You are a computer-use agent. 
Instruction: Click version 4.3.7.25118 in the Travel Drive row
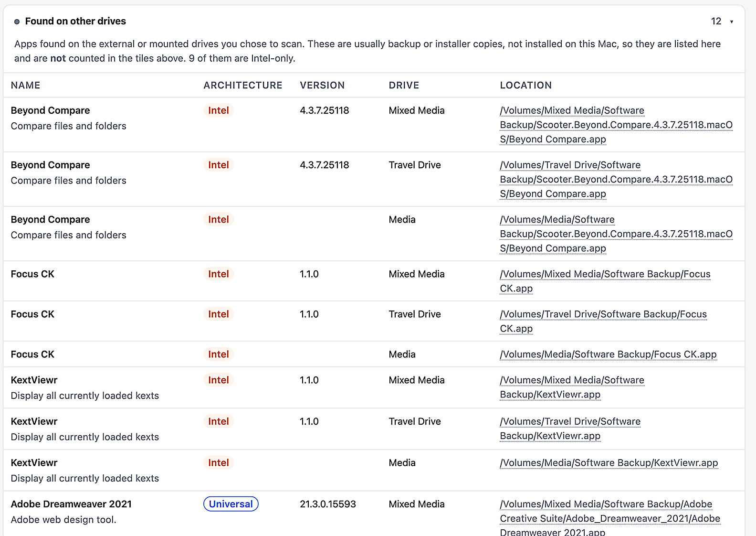325,165
